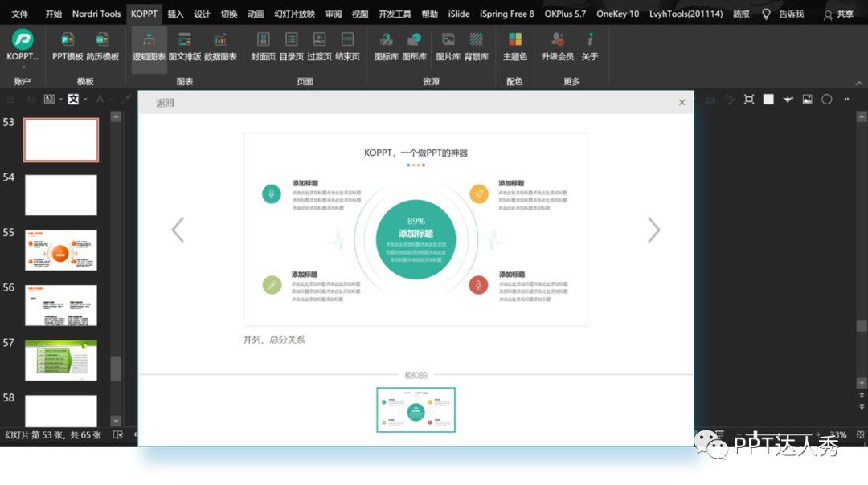Open the 图片库 picture library

tap(448, 46)
